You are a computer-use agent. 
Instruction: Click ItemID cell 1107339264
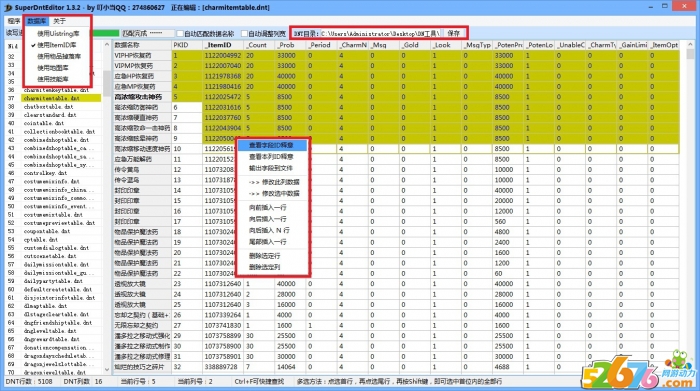click(223, 315)
